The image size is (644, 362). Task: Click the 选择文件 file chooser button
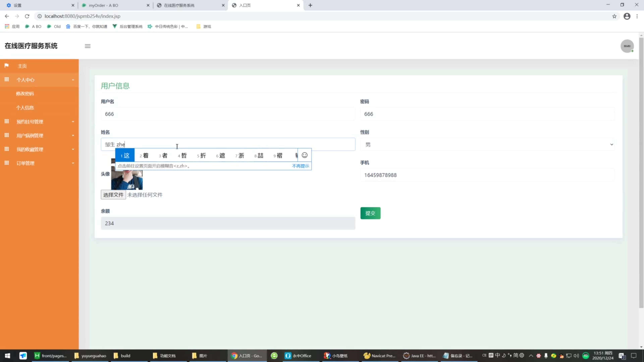[113, 195]
